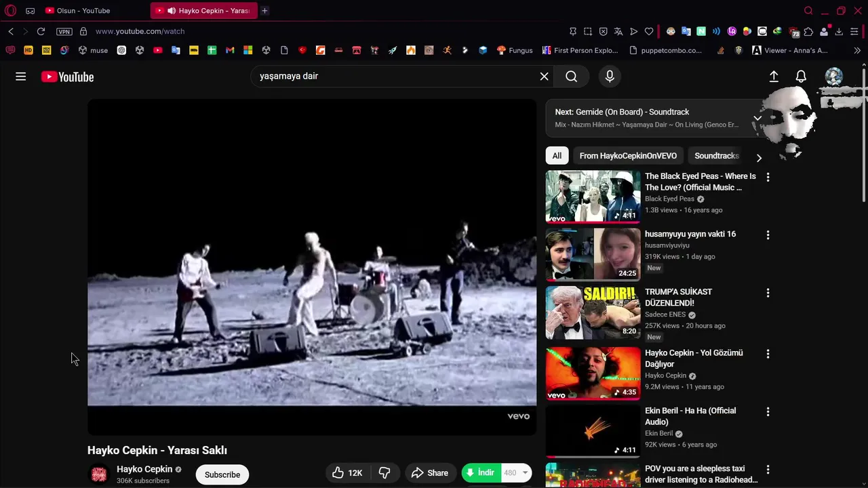Expand the Next mix queue panel
Image resolution: width=868 pixels, height=488 pixels.
pos(757,118)
